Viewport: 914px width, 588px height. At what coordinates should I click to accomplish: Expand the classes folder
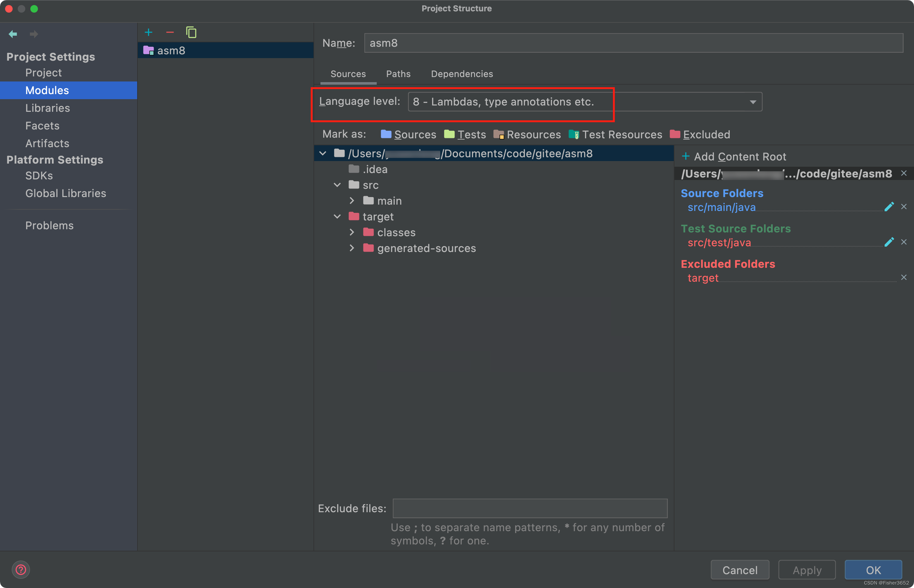(352, 232)
